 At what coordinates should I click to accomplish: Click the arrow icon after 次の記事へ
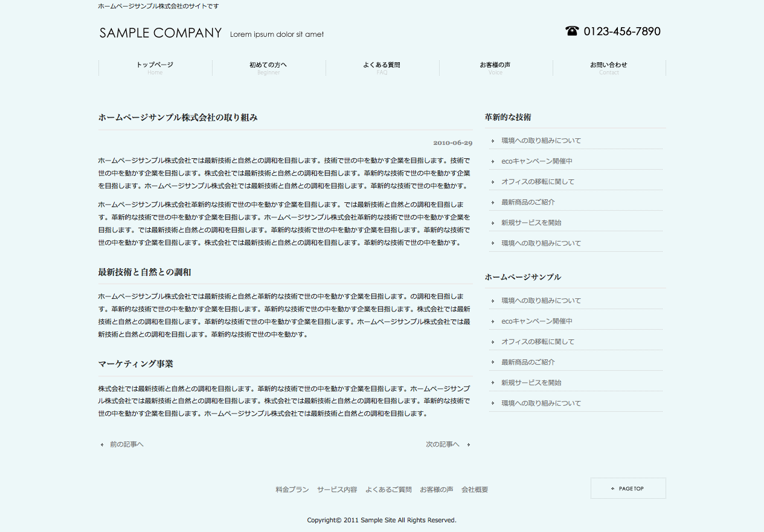click(469, 445)
